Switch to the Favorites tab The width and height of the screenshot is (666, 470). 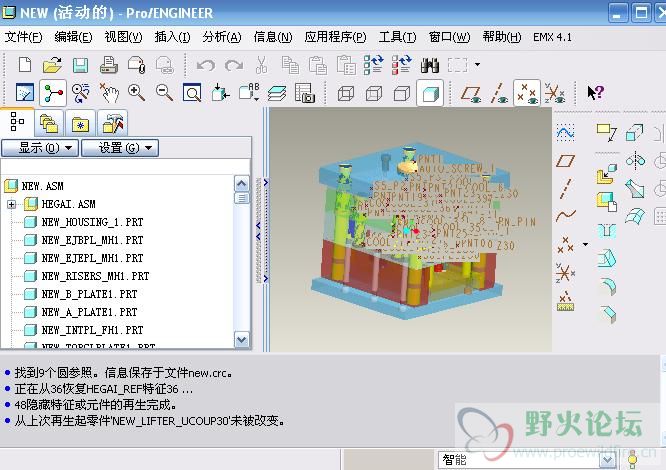click(80, 124)
